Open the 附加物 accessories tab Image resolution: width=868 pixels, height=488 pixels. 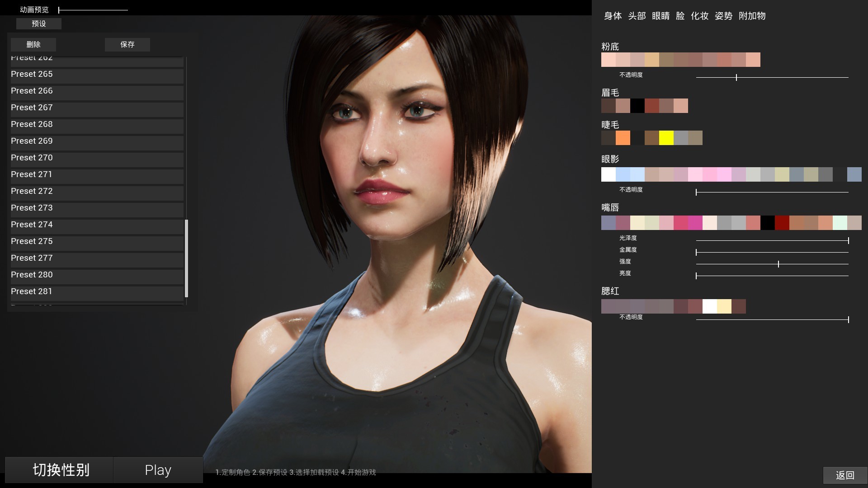pyautogui.click(x=752, y=16)
